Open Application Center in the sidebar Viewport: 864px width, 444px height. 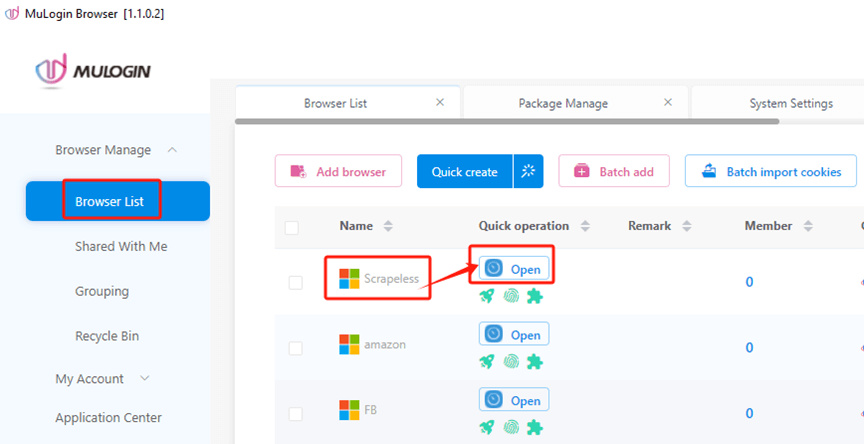(x=109, y=418)
